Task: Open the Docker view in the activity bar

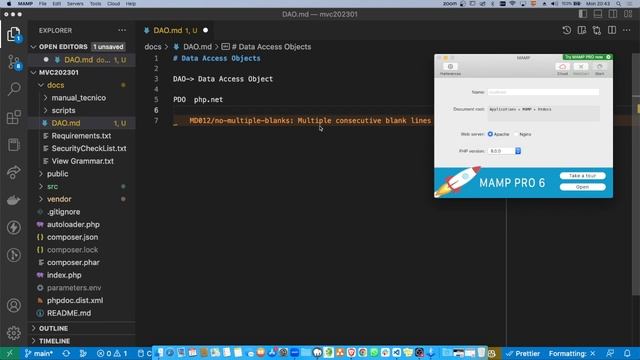Action: click(x=14, y=200)
